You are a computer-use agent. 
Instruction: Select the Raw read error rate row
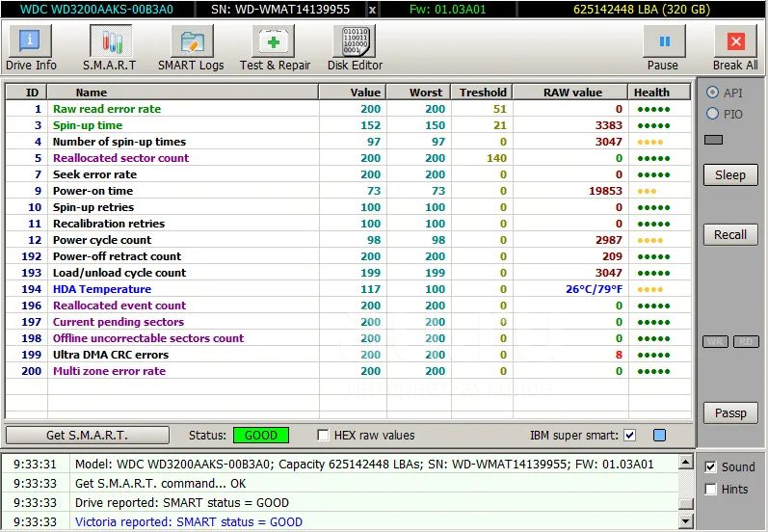coord(348,109)
